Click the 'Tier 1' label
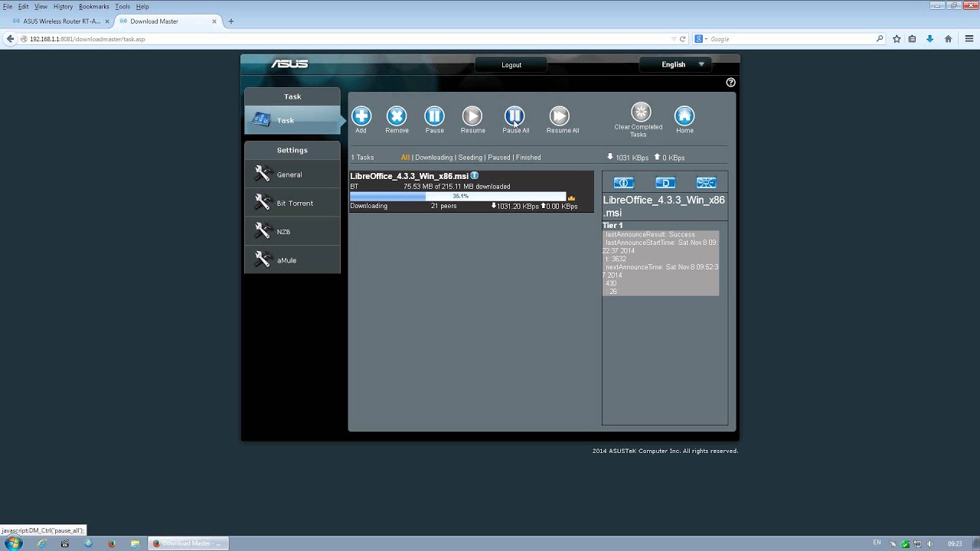Viewport: 980px width, 551px height. (x=612, y=226)
